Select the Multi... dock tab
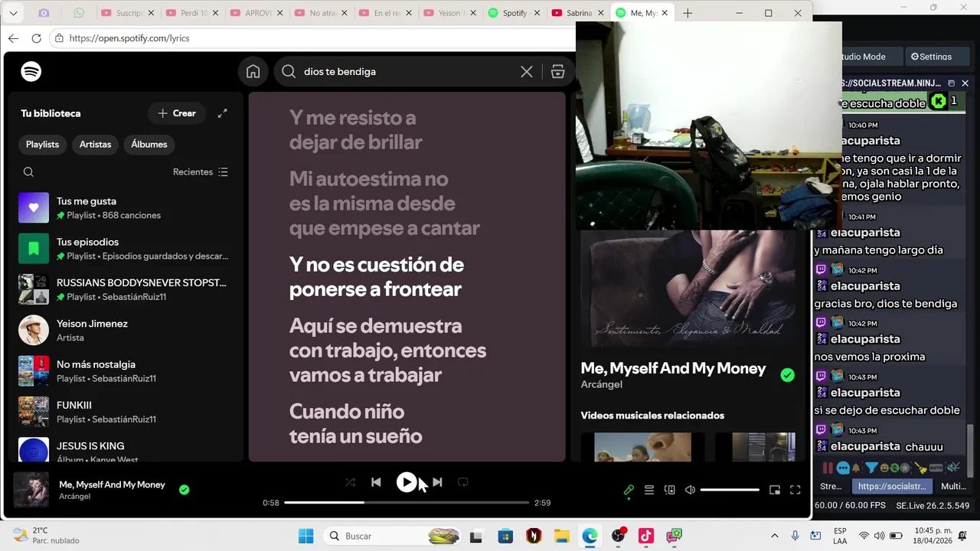 tap(953, 486)
